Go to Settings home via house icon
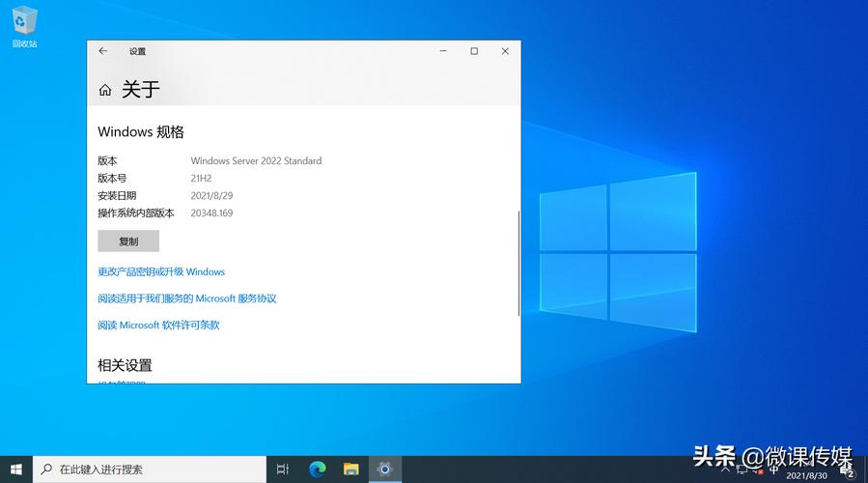Screen dimensions: 868x483 [105, 90]
